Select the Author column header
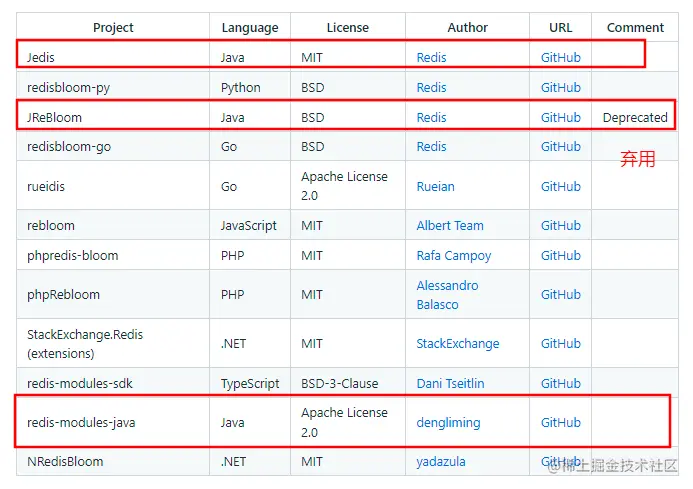Viewport: 693px width, 489px height. (x=468, y=27)
